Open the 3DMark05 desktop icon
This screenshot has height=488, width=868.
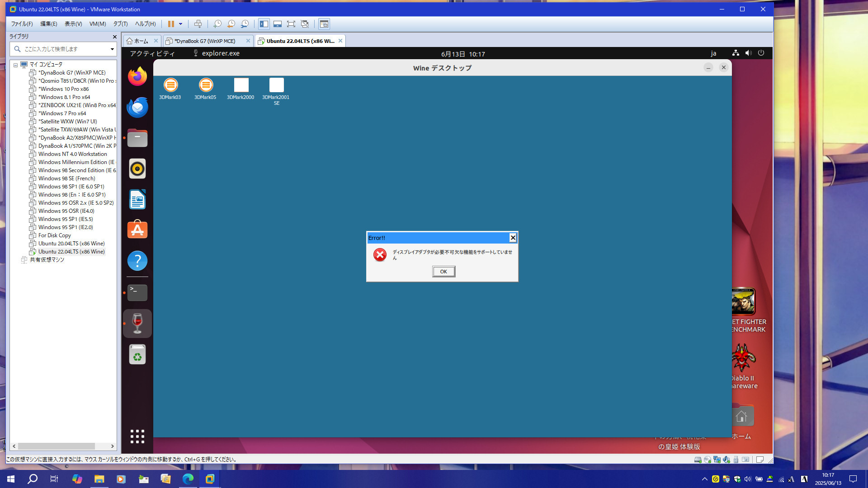tap(205, 89)
